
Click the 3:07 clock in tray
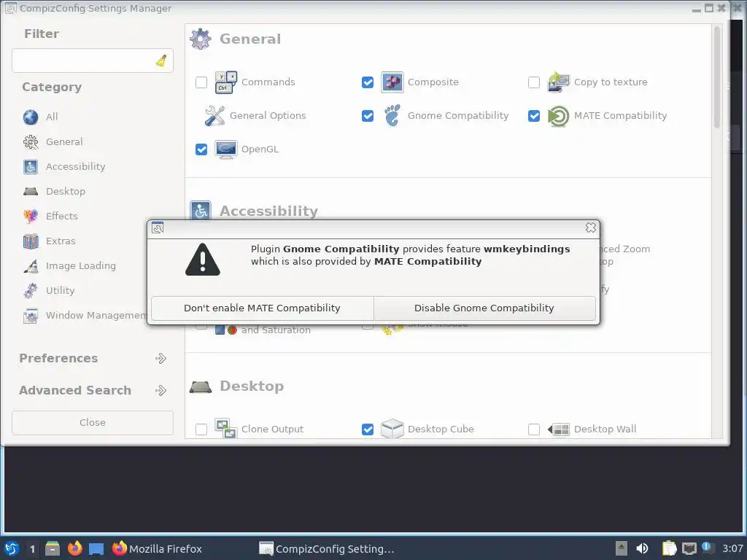[732, 548]
